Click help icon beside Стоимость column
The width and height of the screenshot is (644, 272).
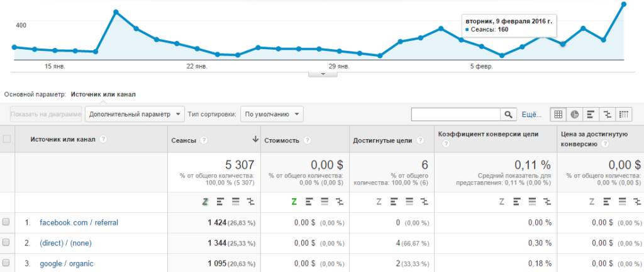pos(306,140)
